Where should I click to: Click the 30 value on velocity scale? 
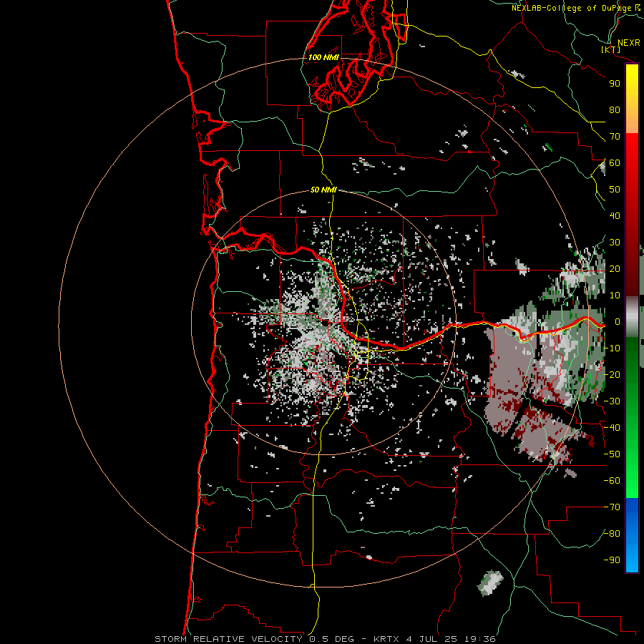[615, 243]
